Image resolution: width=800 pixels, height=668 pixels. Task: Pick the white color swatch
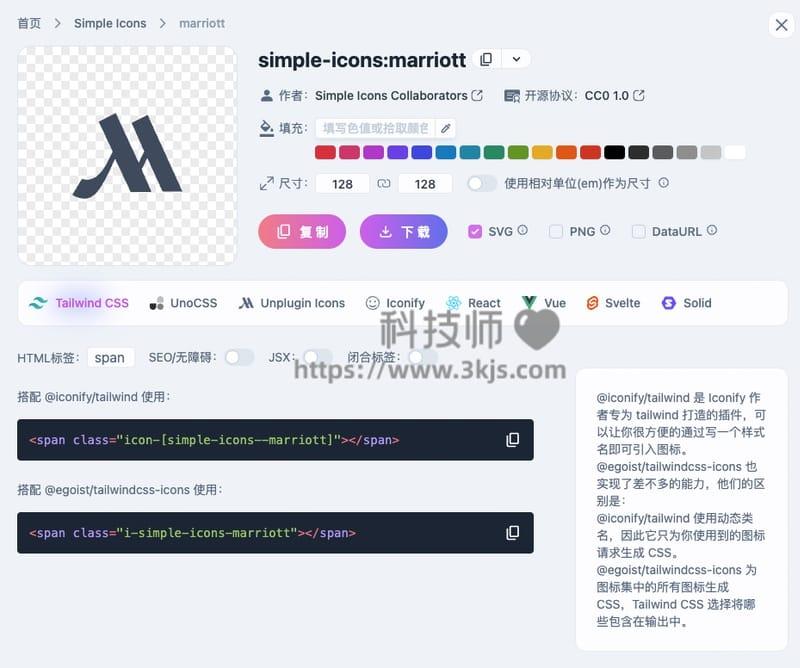pyautogui.click(x=735, y=152)
